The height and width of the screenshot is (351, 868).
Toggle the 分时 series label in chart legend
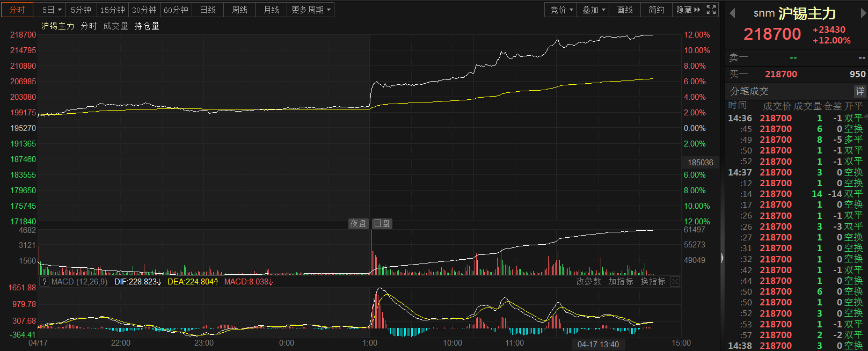(89, 26)
